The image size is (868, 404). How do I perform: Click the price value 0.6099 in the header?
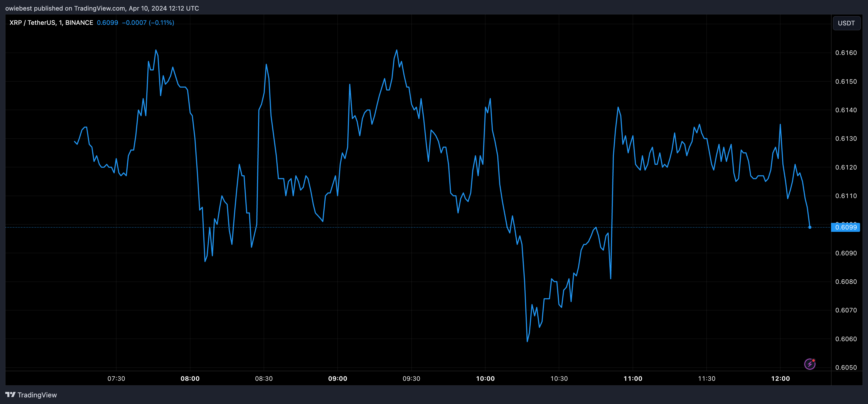pos(107,22)
